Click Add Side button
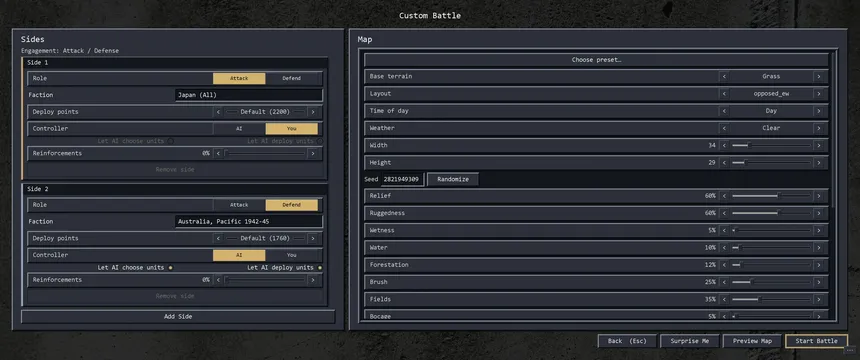This screenshot has height=360, width=860. tap(178, 317)
